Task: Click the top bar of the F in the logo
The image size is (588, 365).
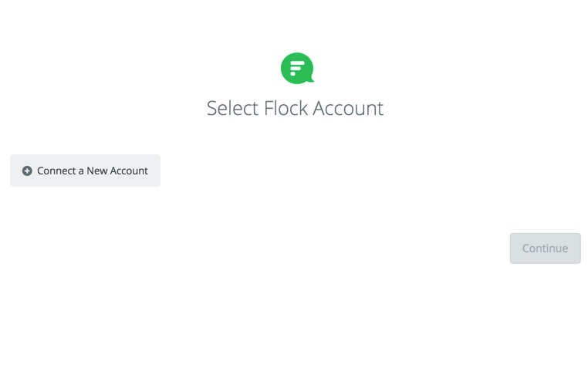Action: tap(297, 63)
